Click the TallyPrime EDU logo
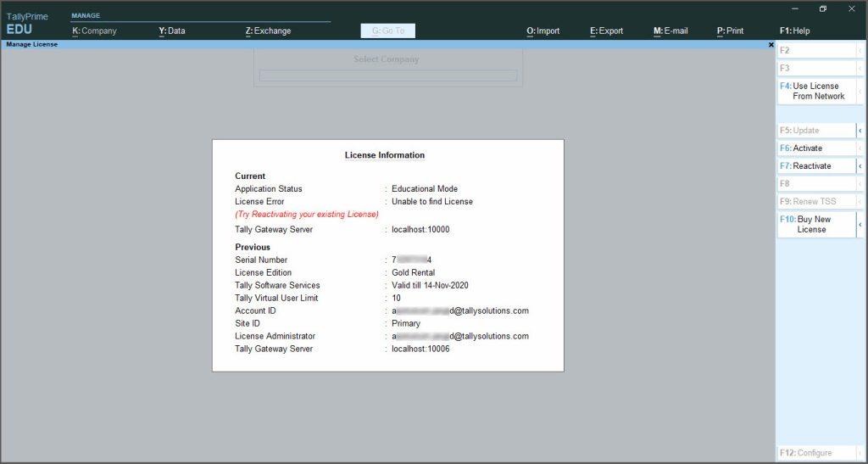 point(27,24)
